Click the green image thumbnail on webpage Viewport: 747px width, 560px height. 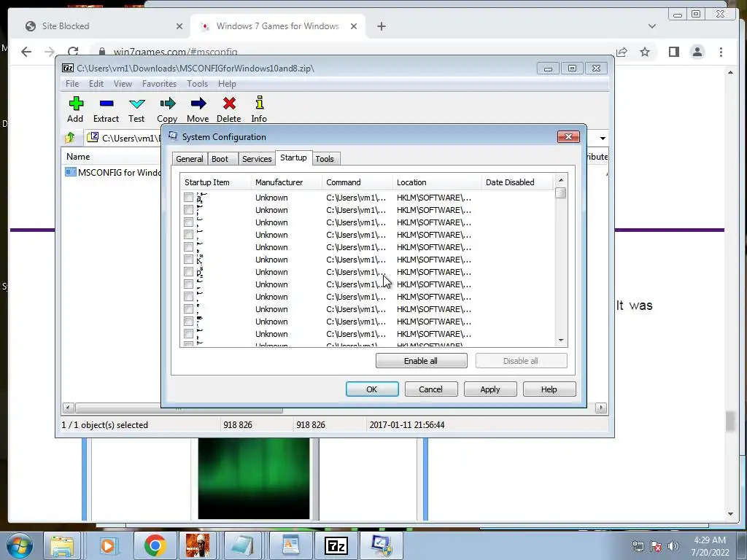click(254, 478)
